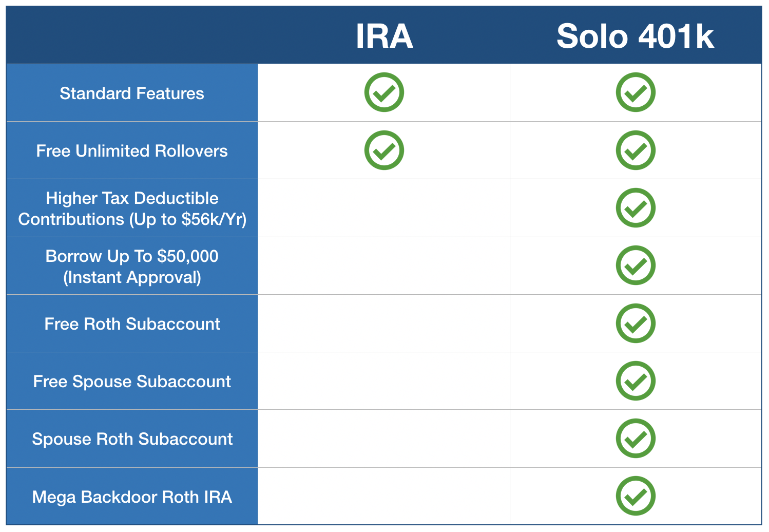
Task: Click the IRA Standard Features checkmark
Action: [x=384, y=92]
